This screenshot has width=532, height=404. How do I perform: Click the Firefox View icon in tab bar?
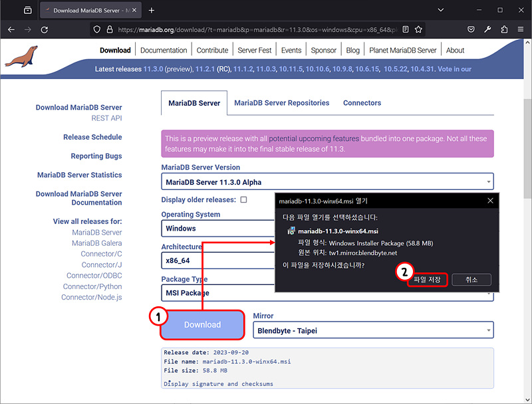point(28,10)
